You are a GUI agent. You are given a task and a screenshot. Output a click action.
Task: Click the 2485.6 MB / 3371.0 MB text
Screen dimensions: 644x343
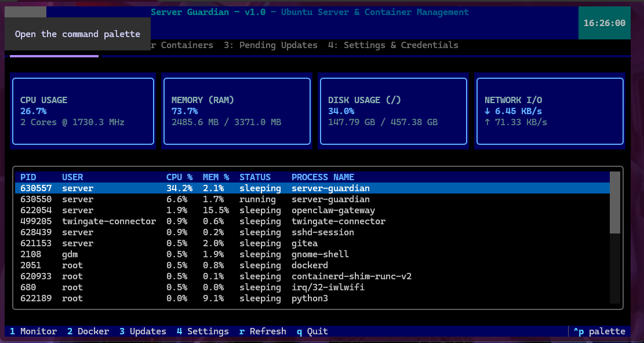pyautogui.click(x=226, y=122)
